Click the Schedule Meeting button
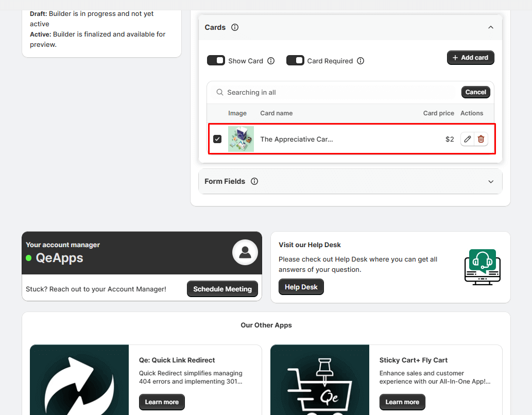 [222, 289]
